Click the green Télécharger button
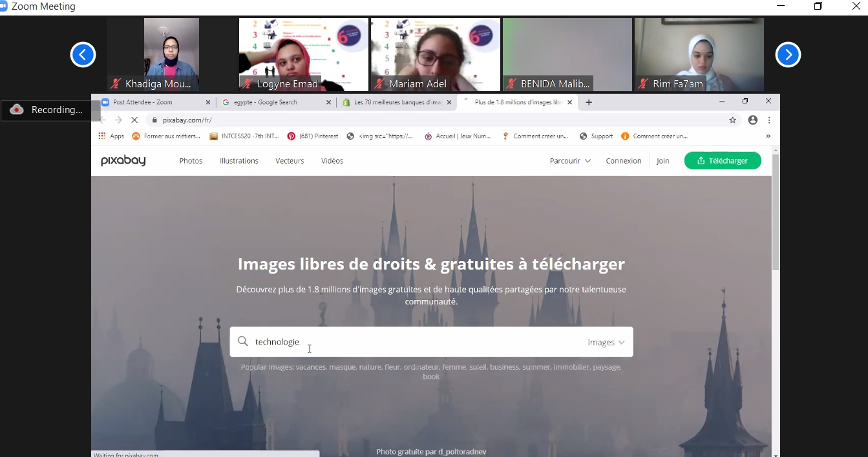 tap(722, 161)
